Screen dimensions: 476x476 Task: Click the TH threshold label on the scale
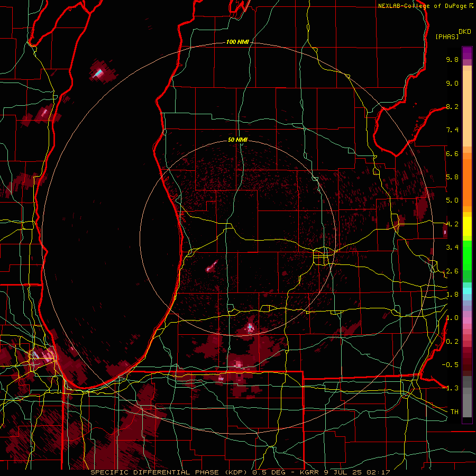[454, 412]
